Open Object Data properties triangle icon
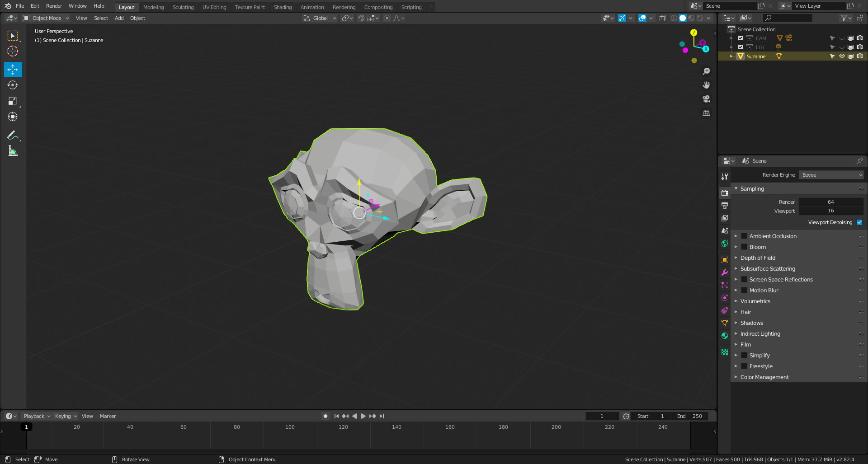 725,323
